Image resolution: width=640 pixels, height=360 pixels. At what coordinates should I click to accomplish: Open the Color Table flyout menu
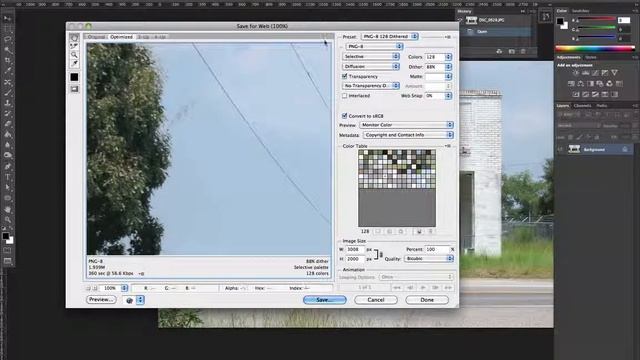448,146
